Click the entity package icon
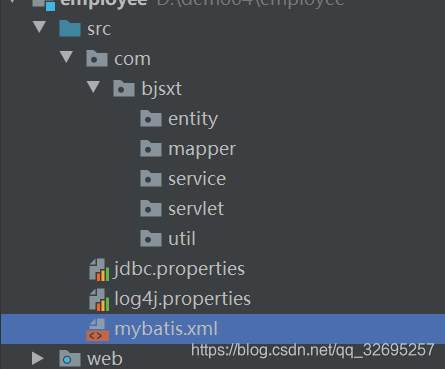 click(x=151, y=118)
